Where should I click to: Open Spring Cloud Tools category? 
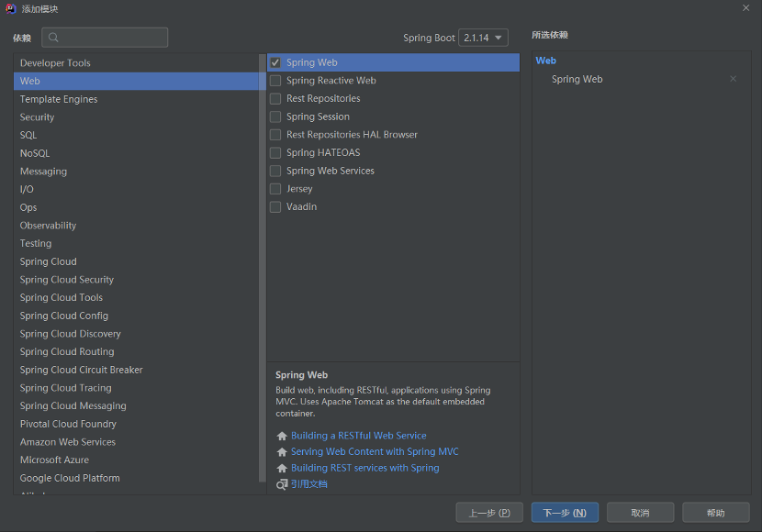[x=137, y=297]
